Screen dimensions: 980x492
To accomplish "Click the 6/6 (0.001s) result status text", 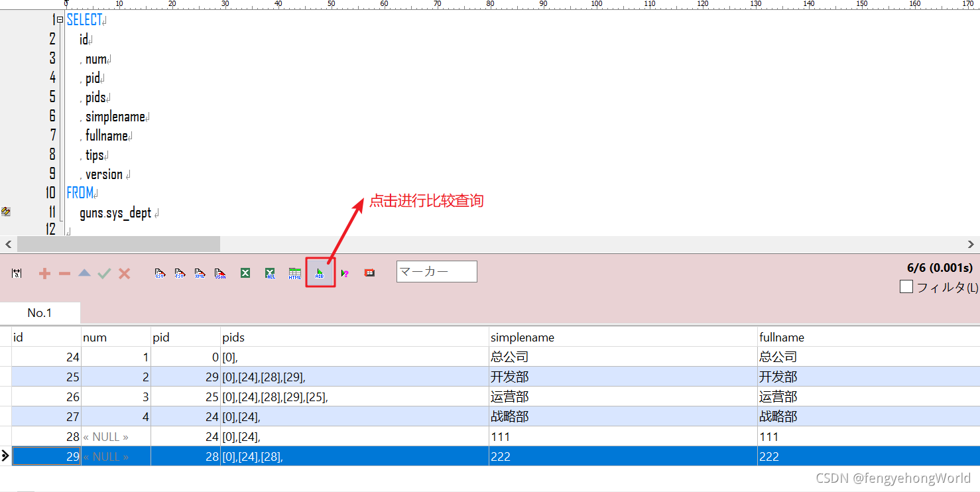I will [940, 268].
